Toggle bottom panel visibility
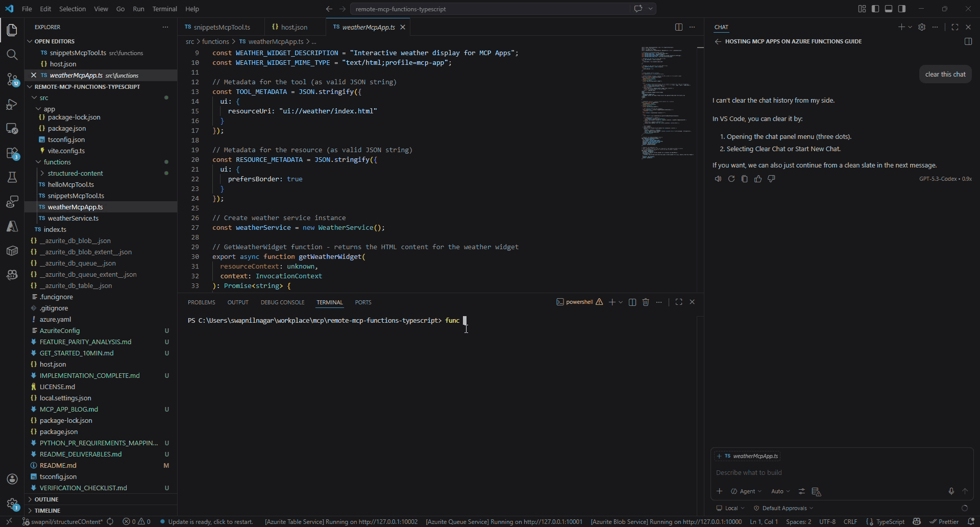The image size is (980, 527). 889,9
